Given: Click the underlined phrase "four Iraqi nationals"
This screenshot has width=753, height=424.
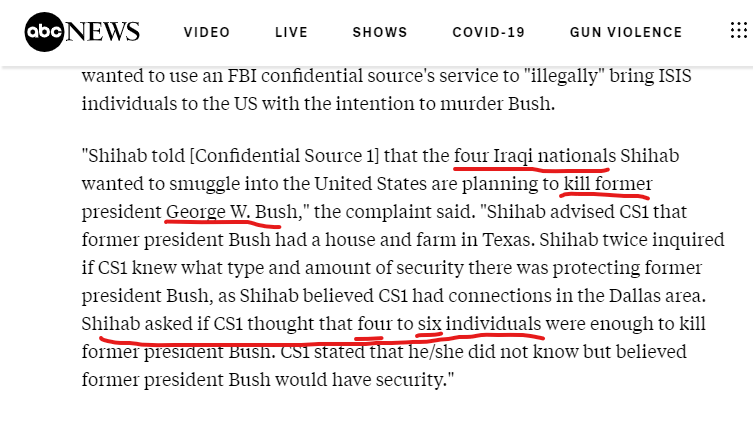Looking at the screenshot, I should tap(531, 156).
